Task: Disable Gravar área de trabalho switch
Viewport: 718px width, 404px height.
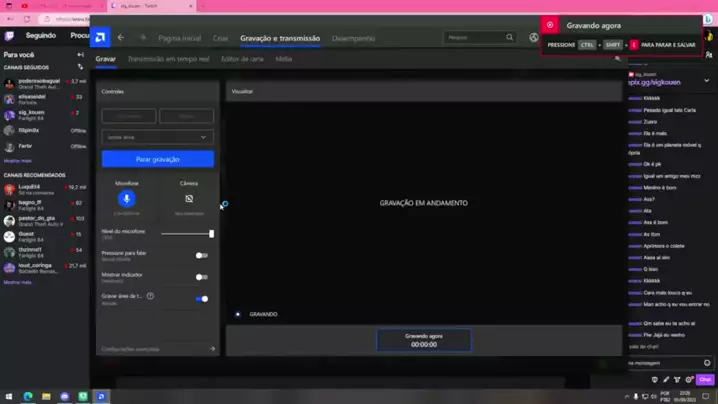Action: pos(202,298)
